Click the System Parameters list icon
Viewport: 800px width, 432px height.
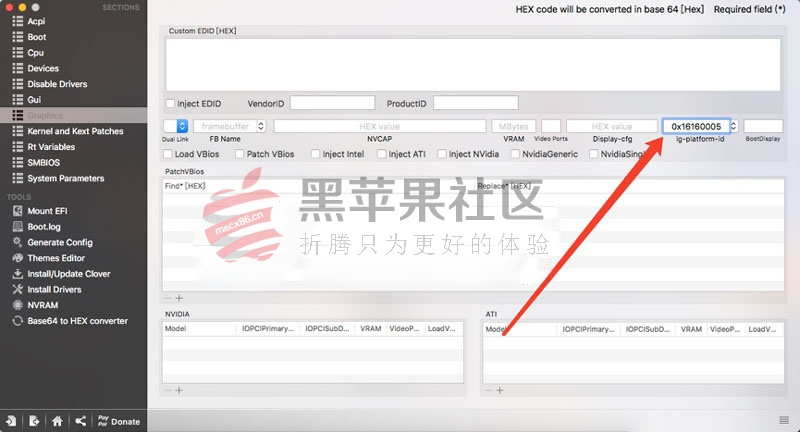pos(18,179)
